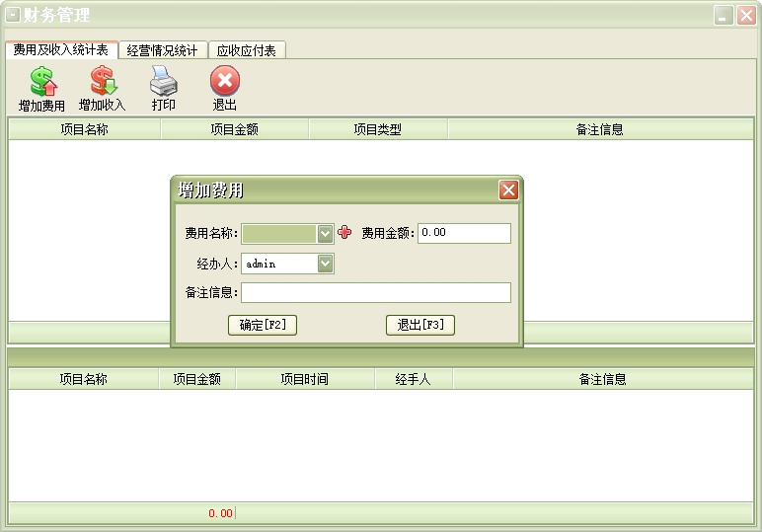Focus the 备注信息 remarks text field
Screen dimensions: 762x532
[x=376, y=293]
